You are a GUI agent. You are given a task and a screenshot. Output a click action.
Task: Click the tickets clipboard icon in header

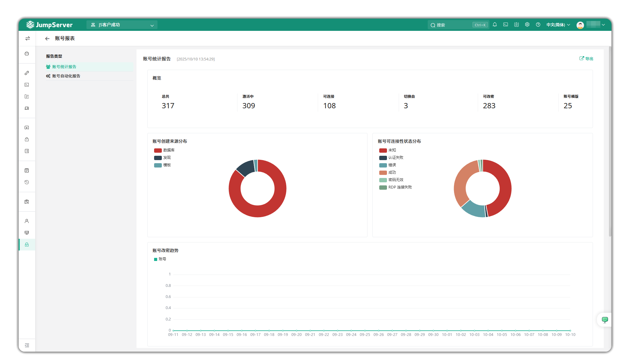tap(516, 25)
